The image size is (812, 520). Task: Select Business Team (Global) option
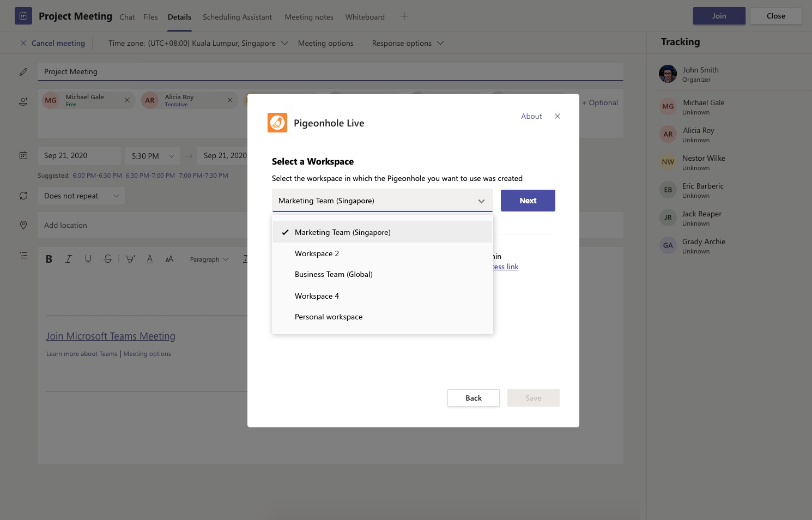point(383,274)
